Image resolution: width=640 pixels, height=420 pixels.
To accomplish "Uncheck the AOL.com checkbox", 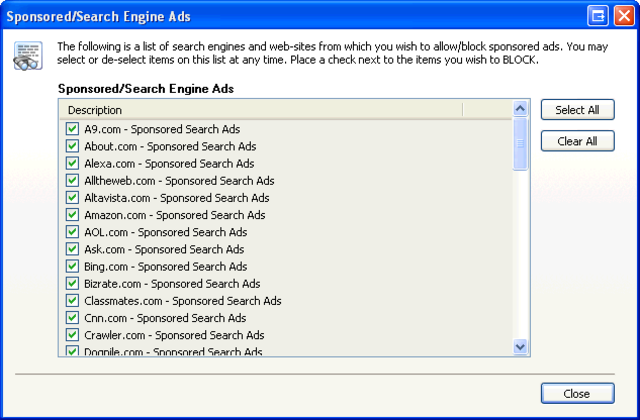I will pos(72,232).
